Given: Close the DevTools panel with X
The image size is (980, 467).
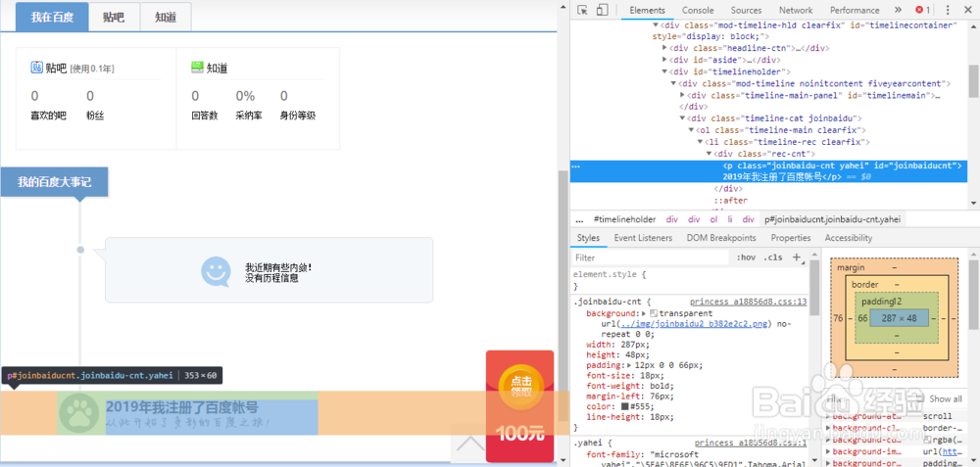Looking at the screenshot, I should click(967, 10).
